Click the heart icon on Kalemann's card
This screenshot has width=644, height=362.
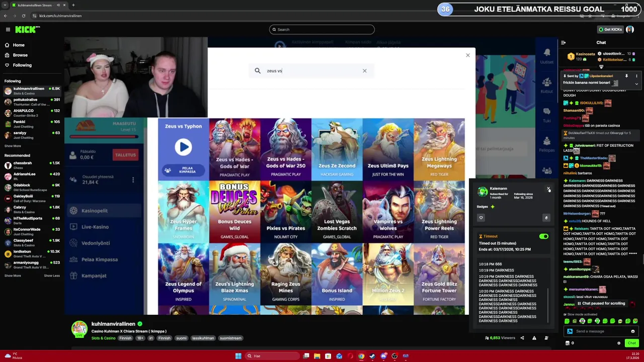[481, 218]
